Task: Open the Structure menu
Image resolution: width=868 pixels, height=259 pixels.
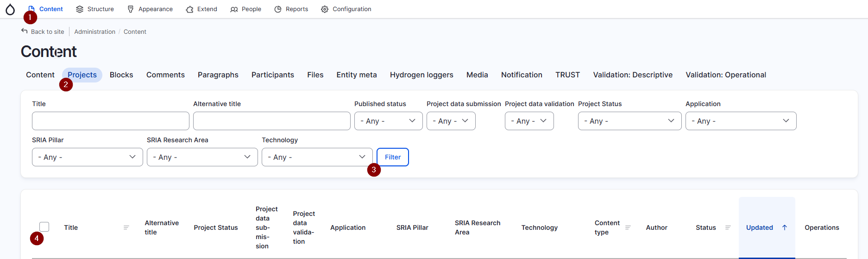Action: click(x=95, y=9)
